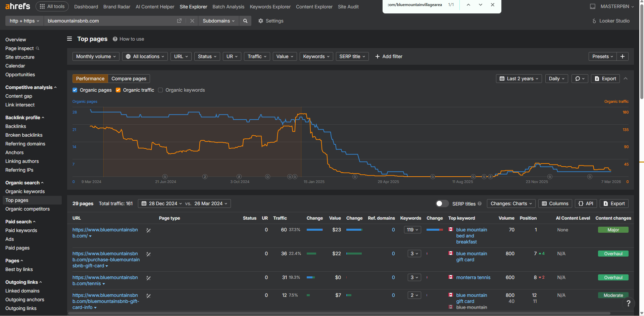Enable the Organic keywords checkbox
644x316 pixels.
point(160,90)
